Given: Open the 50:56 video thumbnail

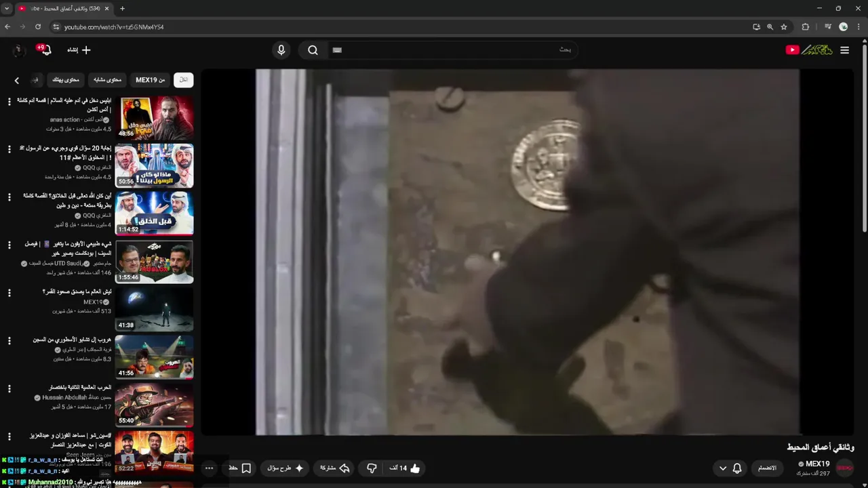Looking at the screenshot, I should pyautogui.click(x=154, y=165).
